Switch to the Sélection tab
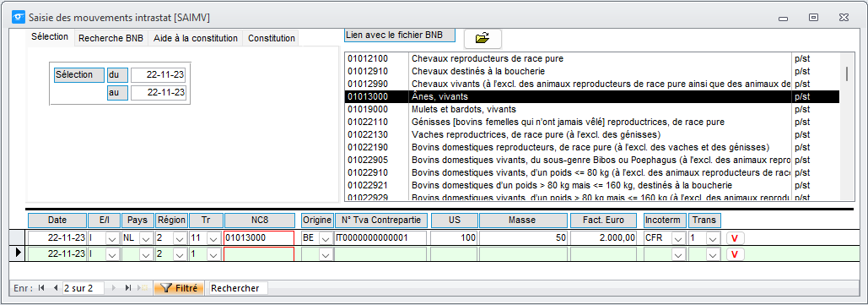The height and width of the screenshot is (305, 868). 50,37
